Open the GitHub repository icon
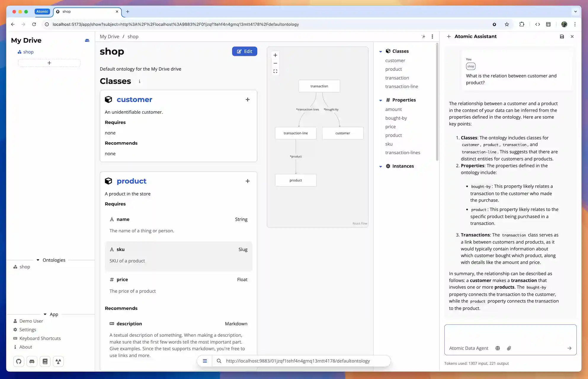 tap(18, 361)
